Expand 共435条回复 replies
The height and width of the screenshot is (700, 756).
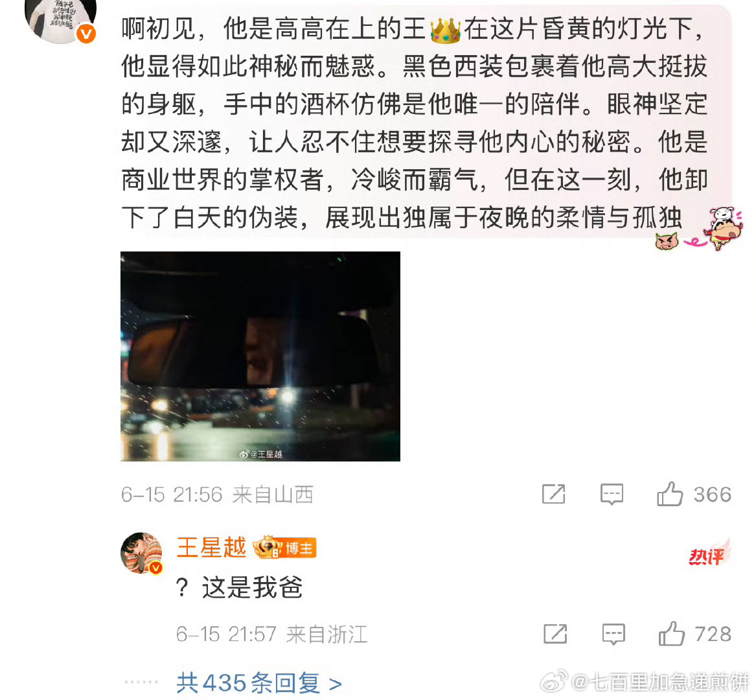click(x=259, y=682)
